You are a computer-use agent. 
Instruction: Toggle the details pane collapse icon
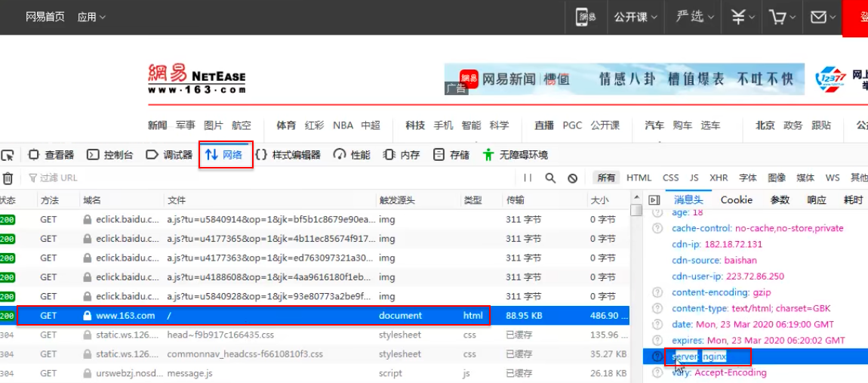(654, 200)
